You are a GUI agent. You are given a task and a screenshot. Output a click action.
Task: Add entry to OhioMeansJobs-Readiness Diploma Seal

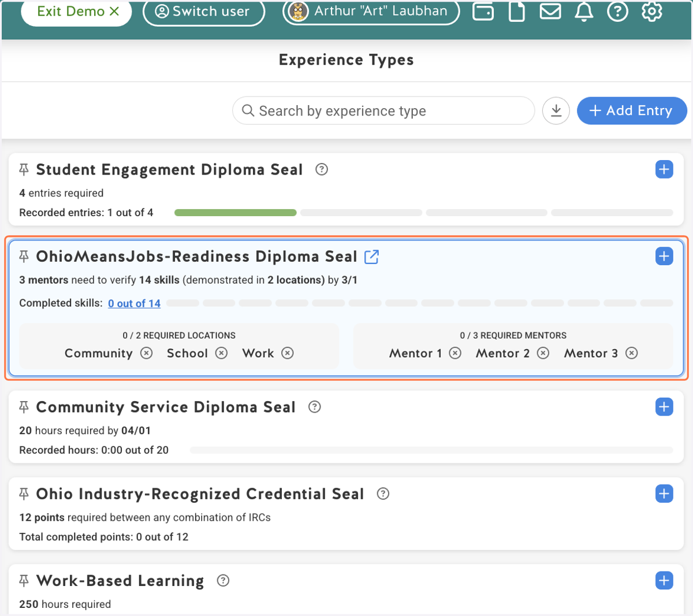(x=664, y=256)
